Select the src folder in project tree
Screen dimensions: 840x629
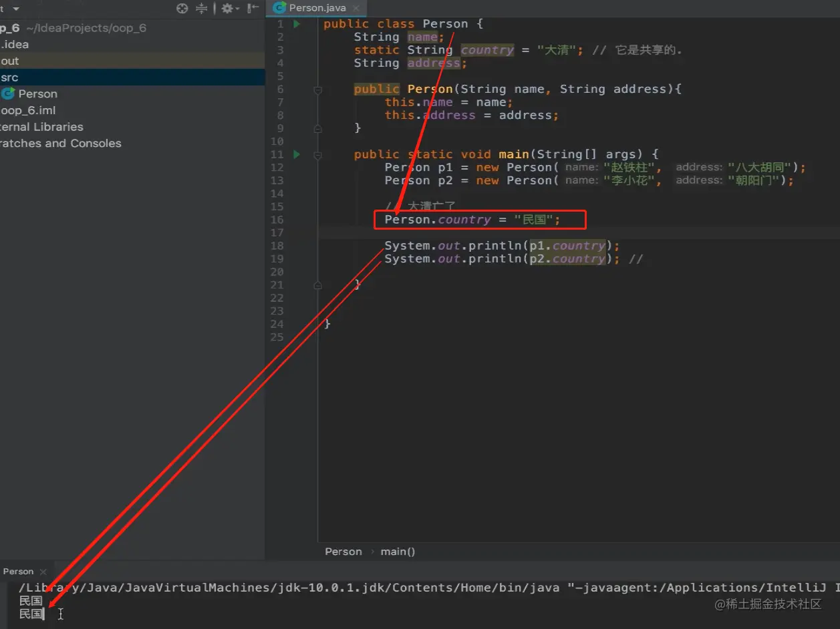132,77
